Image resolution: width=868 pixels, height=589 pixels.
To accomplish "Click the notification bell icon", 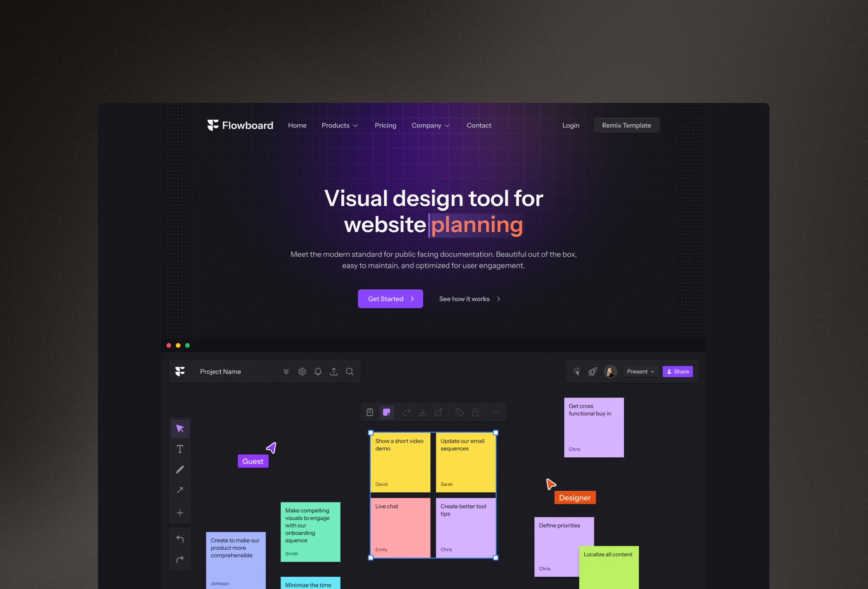I will (x=318, y=372).
